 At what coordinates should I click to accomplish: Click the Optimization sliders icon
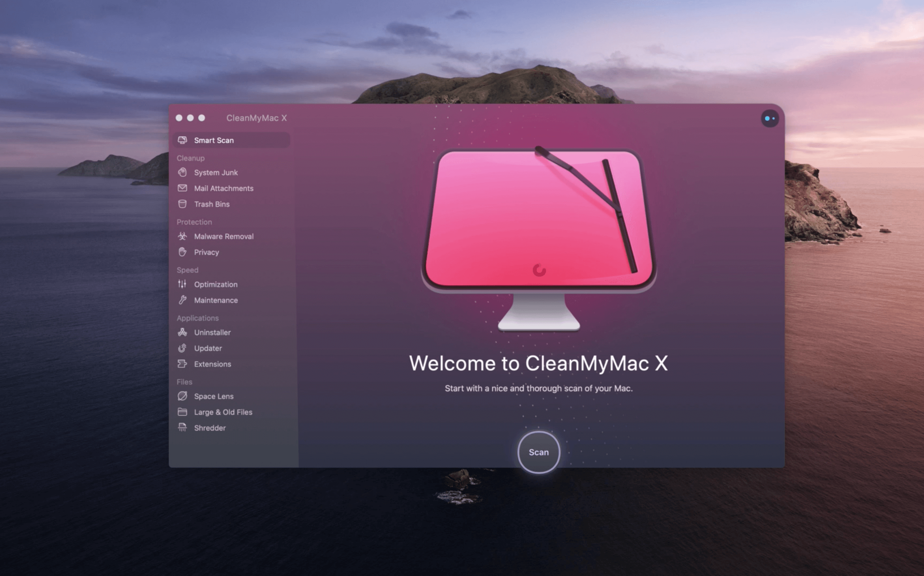pos(182,284)
